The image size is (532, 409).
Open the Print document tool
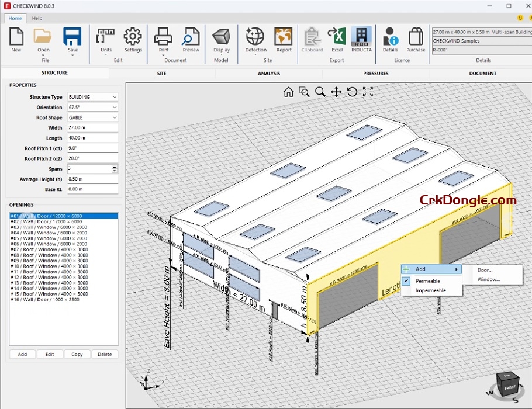[163, 40]
